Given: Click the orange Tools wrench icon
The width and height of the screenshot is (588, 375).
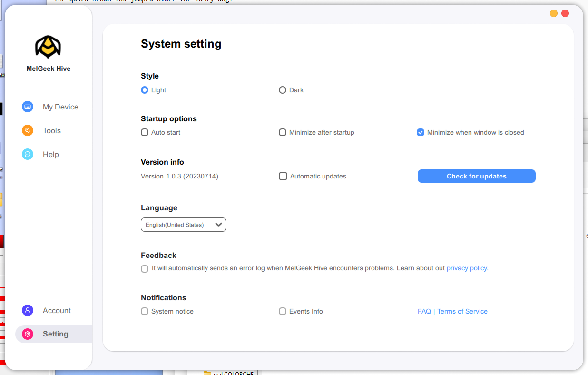Looking at the screenshot, I should [28, 130].
